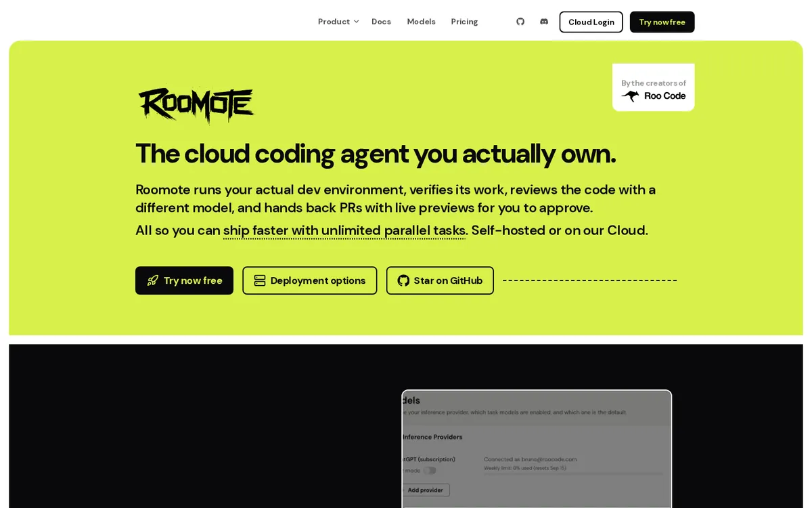Open the Pricing nav item
Screen dimensions: 812x508
coord(464,22)
